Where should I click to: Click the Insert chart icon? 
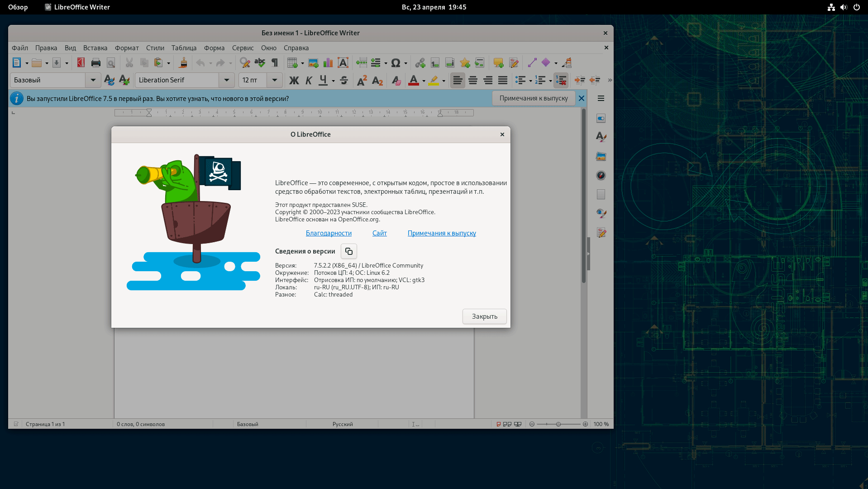pyautogui.click(x=328, y=63)
